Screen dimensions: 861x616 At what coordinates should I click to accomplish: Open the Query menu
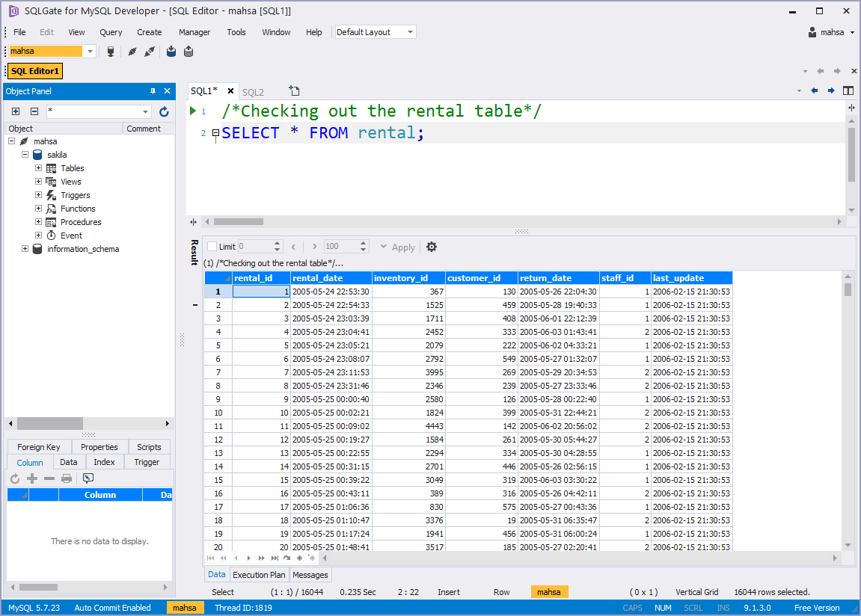tap(111, 32)
